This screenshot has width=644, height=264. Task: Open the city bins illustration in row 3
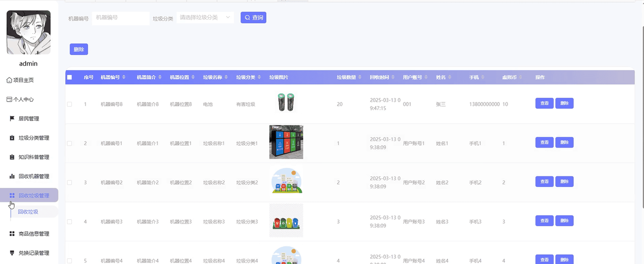pyautogui.click(x=286, y=181)
